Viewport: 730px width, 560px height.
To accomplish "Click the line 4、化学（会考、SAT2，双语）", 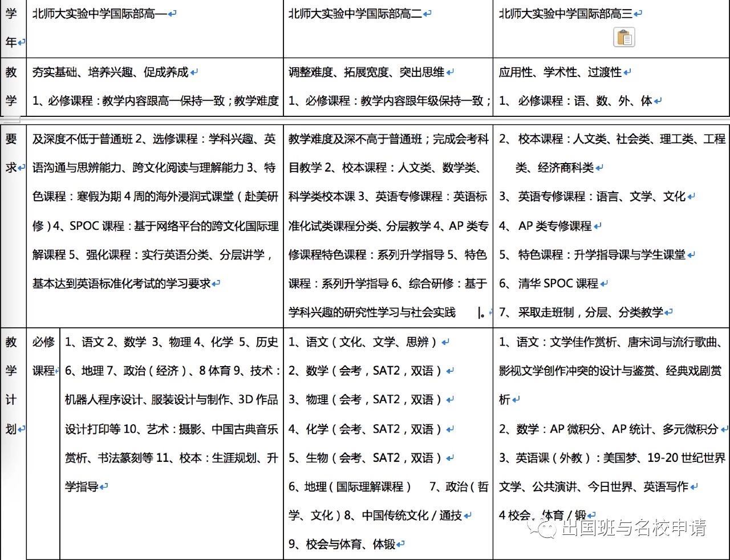I will 366,429.
